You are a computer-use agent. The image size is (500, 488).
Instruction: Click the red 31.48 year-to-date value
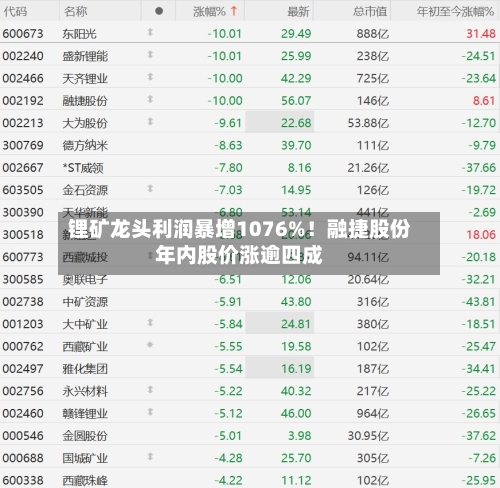[x=481, y=34]
